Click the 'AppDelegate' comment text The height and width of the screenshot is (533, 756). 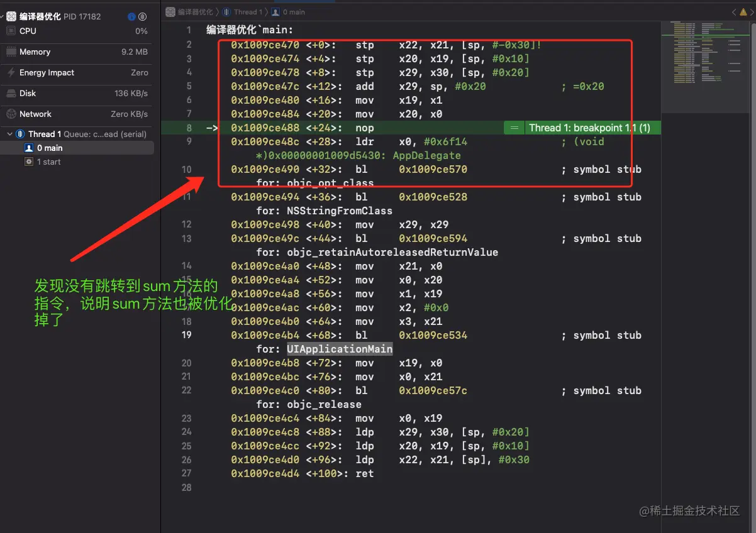coord(427,155)
